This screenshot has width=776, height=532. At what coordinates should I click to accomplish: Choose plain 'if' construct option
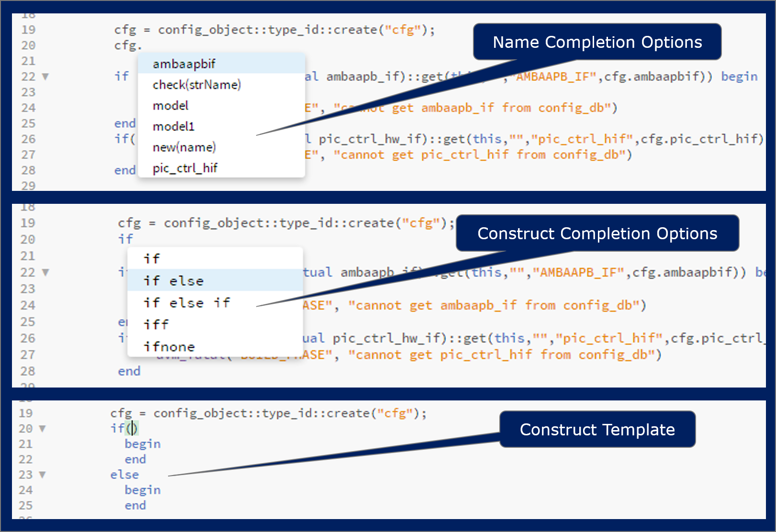pos(215,258)
